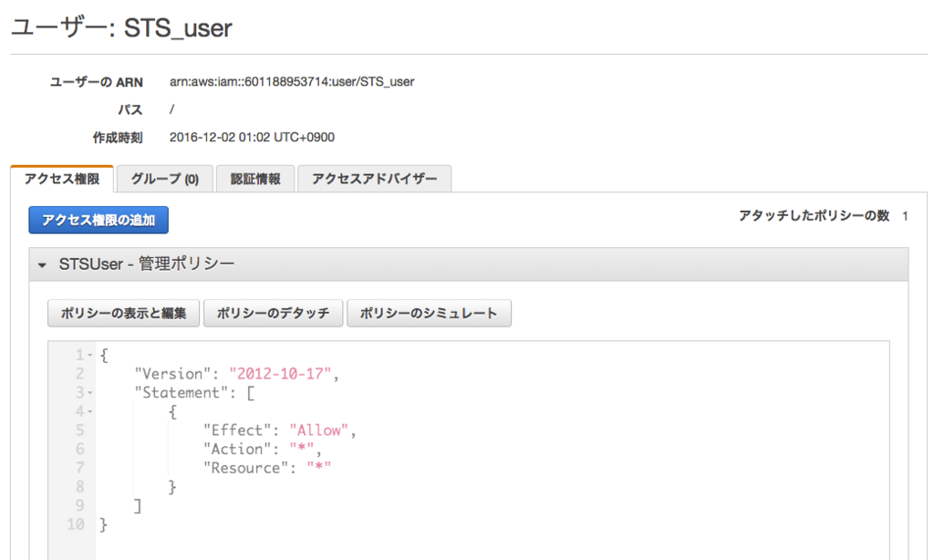Click ポリシーのデタッチ button
The height and width of the screenshot is (560, 934).
click(273, 314)
